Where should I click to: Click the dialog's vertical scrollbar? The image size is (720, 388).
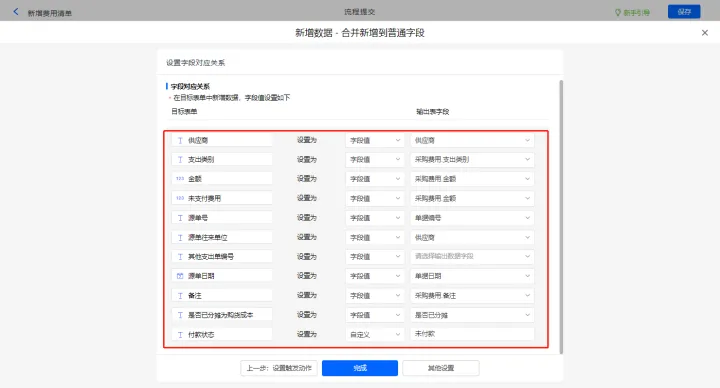561,217
